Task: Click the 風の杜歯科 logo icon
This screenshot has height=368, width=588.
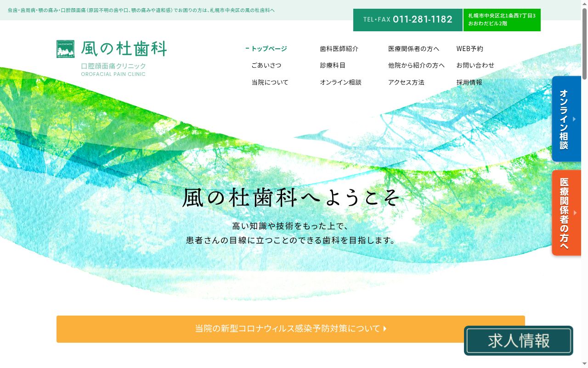Action: [66, 49]
